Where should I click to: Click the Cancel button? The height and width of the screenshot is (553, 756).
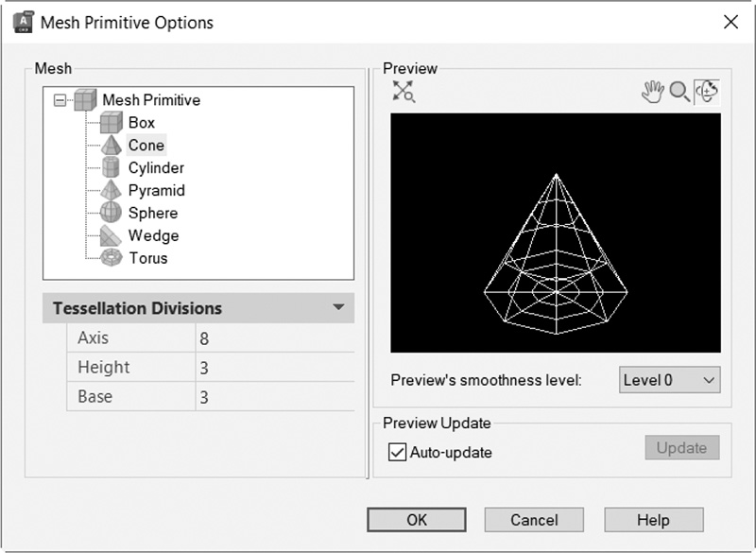[534, 520]
